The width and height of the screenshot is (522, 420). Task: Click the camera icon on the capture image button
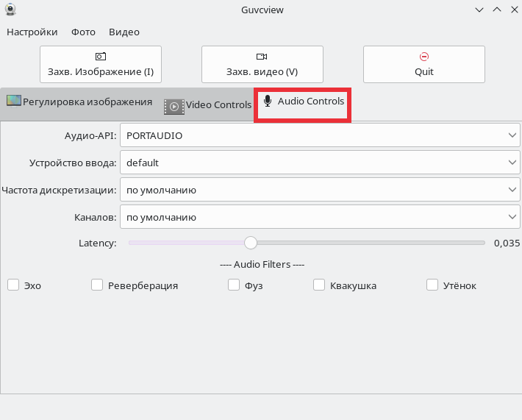(x=101, y=57)
